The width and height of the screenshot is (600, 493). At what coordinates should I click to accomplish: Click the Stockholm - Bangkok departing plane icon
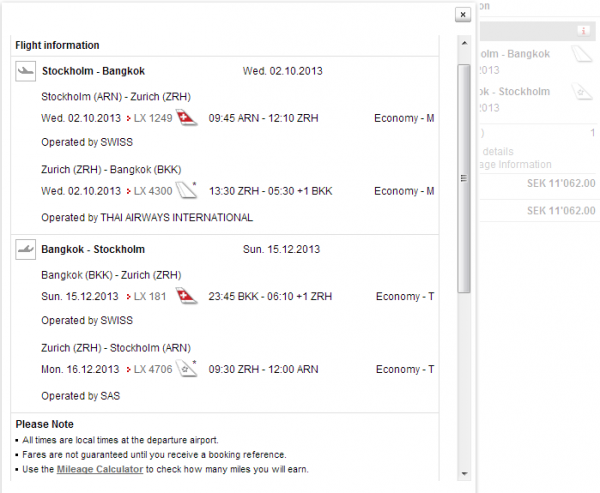(x=26, y=71)
